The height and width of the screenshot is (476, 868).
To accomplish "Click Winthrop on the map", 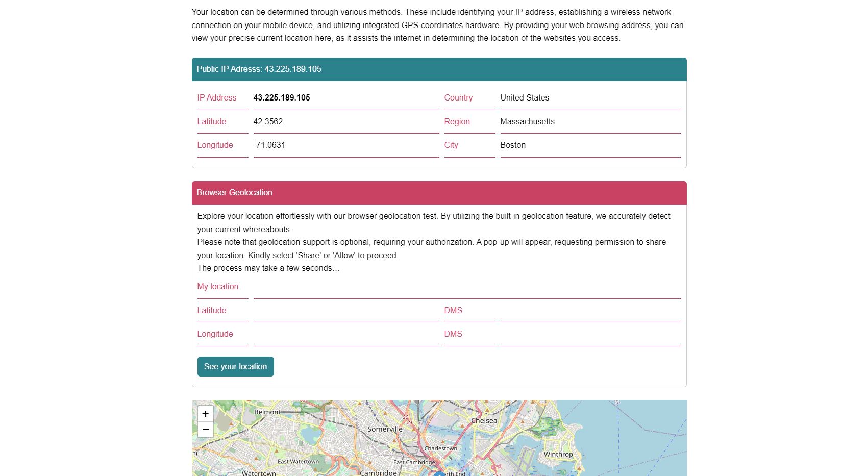I will [558, 454].
